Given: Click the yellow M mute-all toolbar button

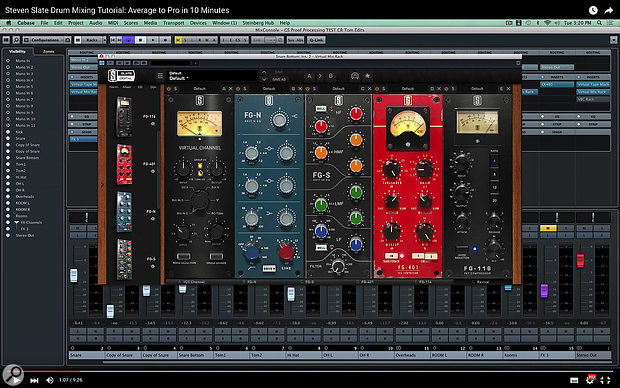Looking at the screenshot, I should pos(178,40).
